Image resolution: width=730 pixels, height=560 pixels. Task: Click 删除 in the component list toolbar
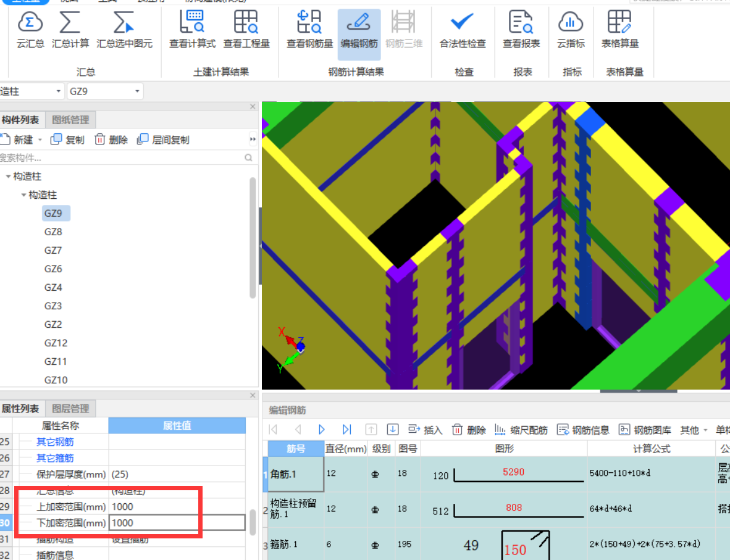click(x=111, y=140)
